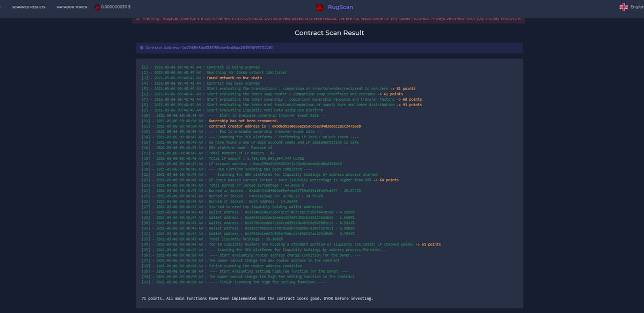The width and height of the screenshot is (644, 313).
Task: Click 'Finish scanning the high fee setting' line
Action: pos(233,281)
